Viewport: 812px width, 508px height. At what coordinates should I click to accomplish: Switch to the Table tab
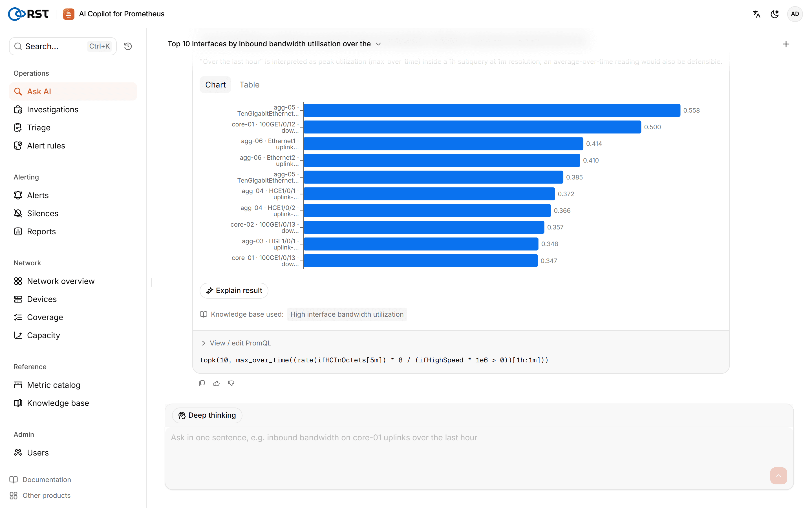click(249, 85)
